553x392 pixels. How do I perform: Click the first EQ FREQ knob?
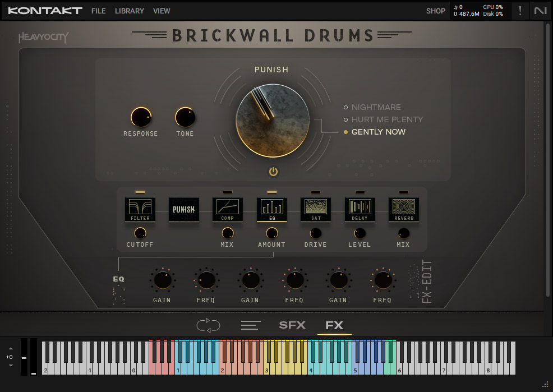click(206, 280)
